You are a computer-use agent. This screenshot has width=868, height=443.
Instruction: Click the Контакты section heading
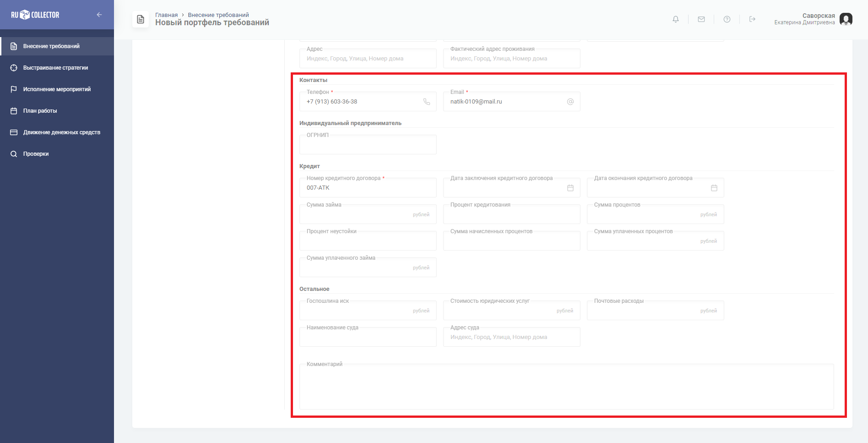[x=313, y=80]
